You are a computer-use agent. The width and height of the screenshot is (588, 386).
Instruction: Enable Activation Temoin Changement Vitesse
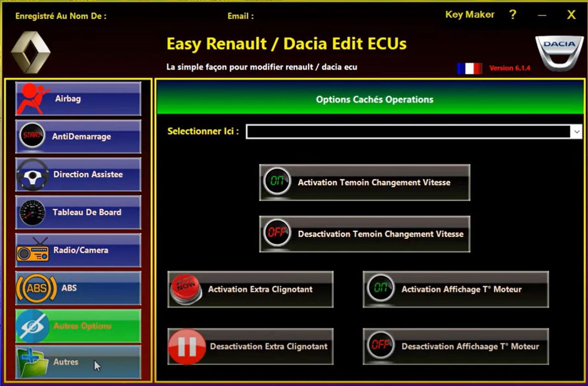pos(364,182)
